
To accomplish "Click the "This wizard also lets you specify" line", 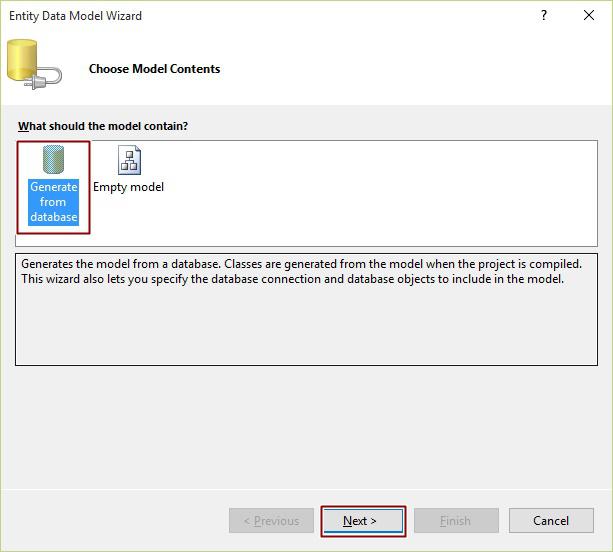I will click(x=200, y=279).
